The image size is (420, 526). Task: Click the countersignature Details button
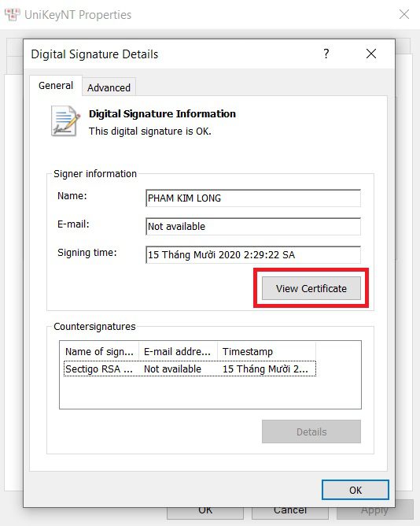tap(311, 432)
